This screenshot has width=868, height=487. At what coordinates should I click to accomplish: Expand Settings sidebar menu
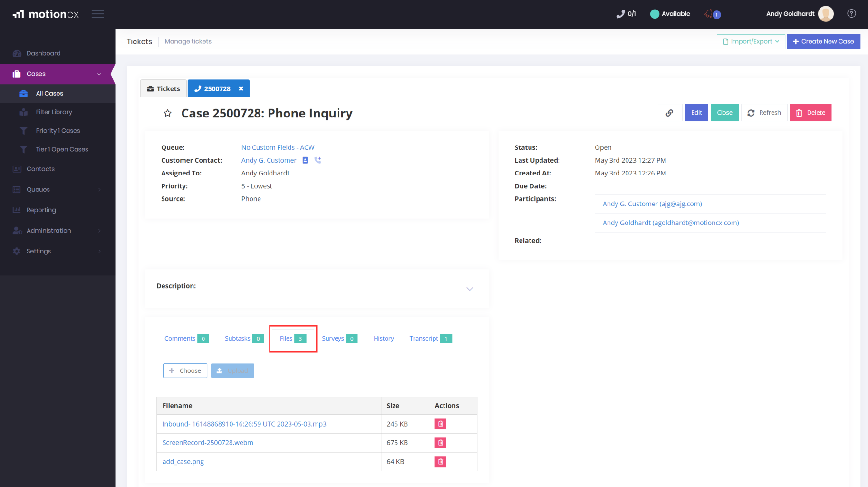pos(58,251)
